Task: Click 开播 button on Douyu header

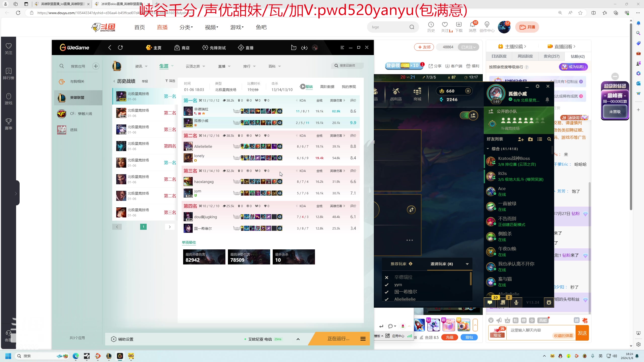Action: [527, 27]
